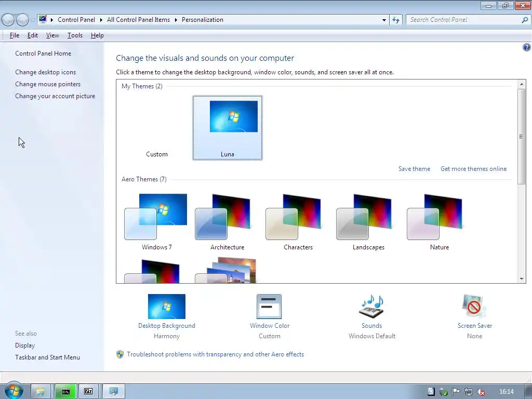Image resolution: width=532 pixels, height=399 pixels.
Task: Open Action Center flag tray icon
Action: [x=456, y=392]
